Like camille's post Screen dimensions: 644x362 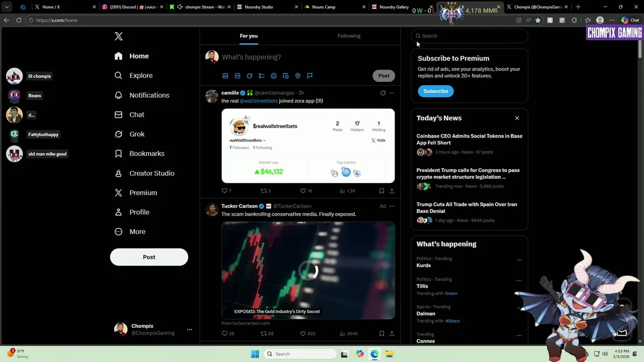(303, 191)
